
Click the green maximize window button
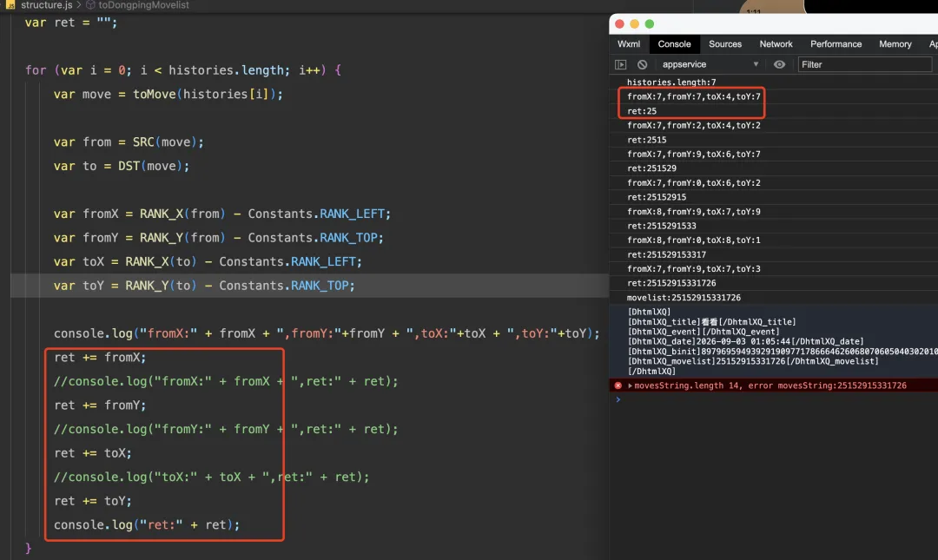[650, 24]
